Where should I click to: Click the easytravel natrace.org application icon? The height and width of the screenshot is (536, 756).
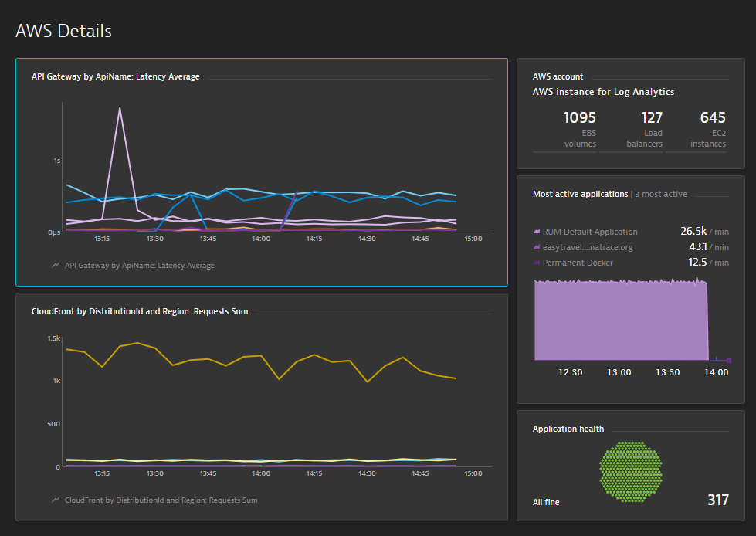coord(536,247)
